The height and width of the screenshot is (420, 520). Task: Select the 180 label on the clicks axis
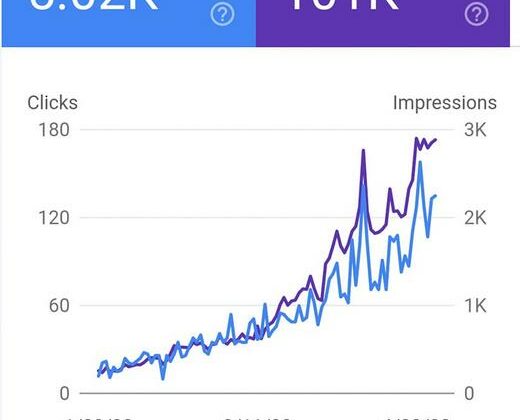[x=54, y=129]
